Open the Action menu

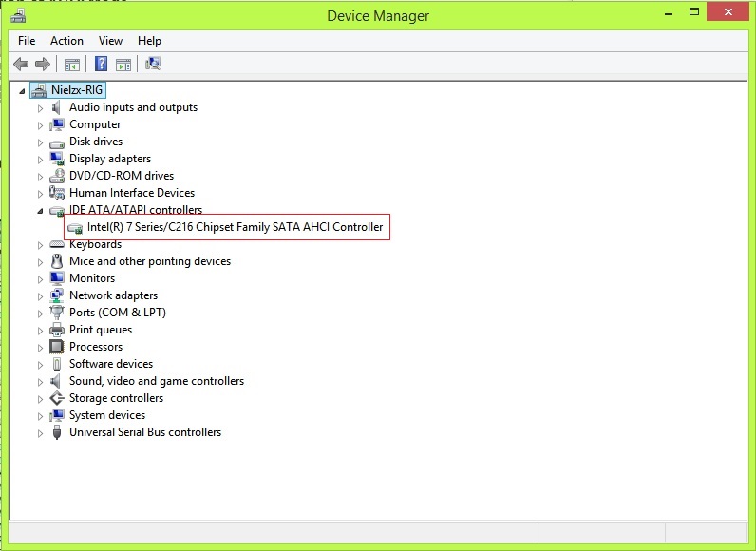pos(67,41)
